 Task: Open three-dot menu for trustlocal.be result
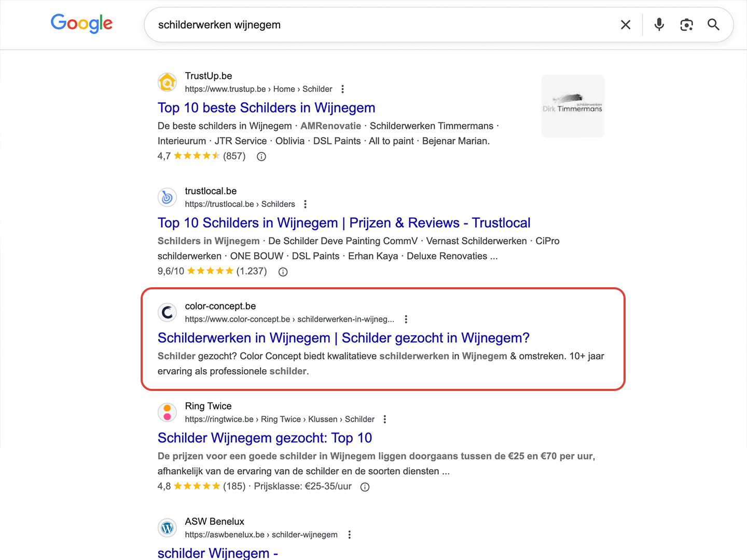click(305, 204)
